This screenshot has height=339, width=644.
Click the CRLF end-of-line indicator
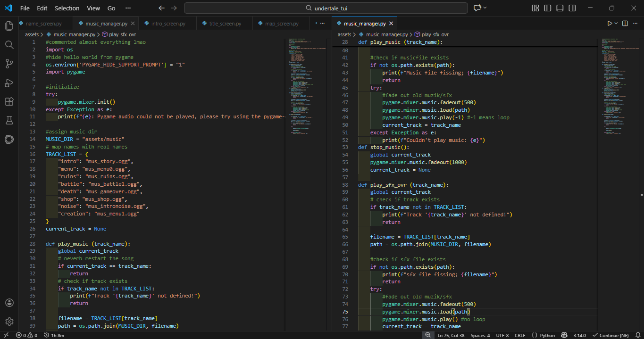point(520,335)
